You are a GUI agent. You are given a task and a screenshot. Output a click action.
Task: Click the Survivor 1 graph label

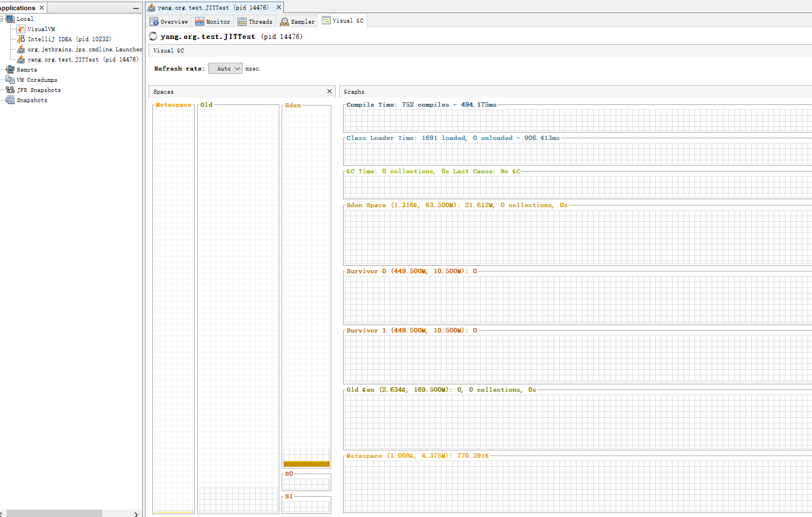click(x=412, y=330)
